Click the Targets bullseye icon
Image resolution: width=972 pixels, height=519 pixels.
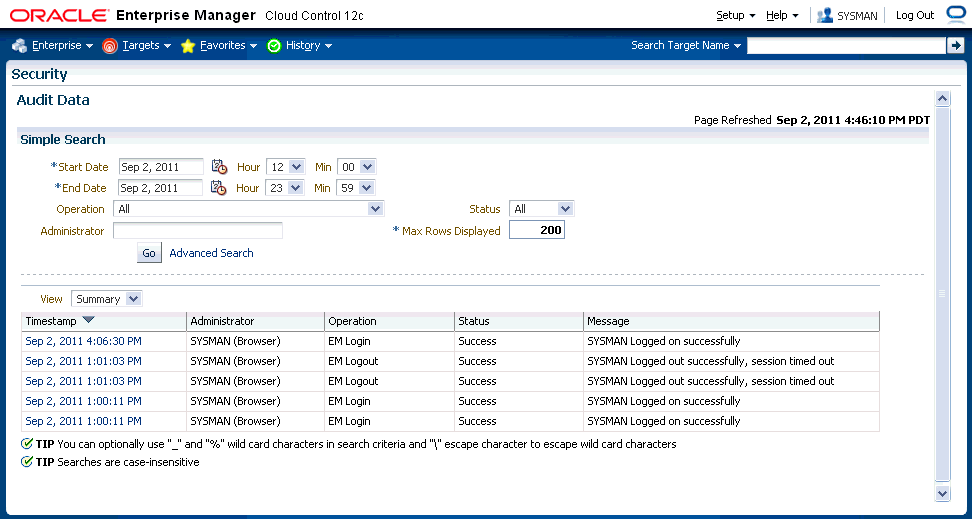[x=110, y=46]
